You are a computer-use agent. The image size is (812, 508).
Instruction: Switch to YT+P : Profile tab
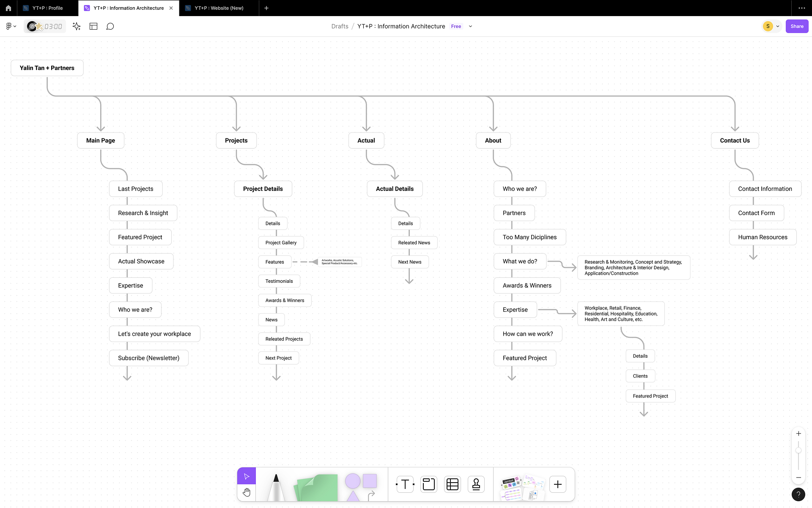[x=47, y=8]
